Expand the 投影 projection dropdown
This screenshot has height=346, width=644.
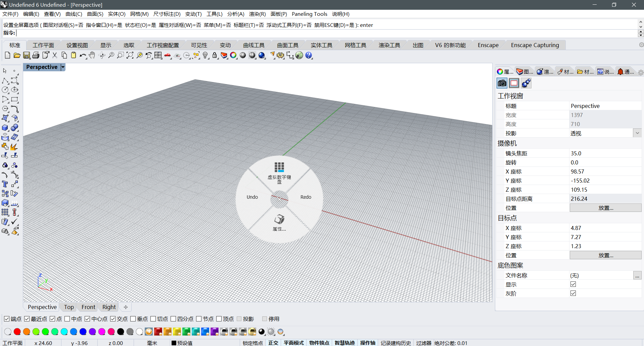pos(637,133)
